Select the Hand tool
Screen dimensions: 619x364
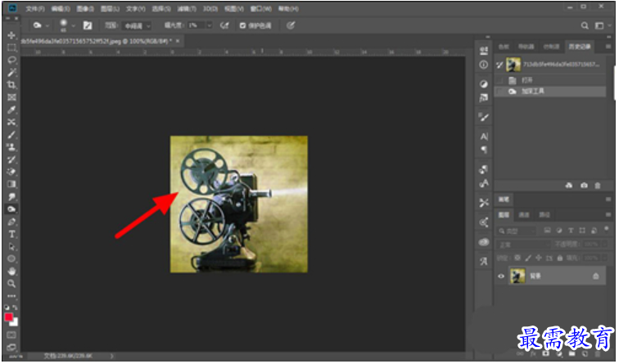point(11,272)
